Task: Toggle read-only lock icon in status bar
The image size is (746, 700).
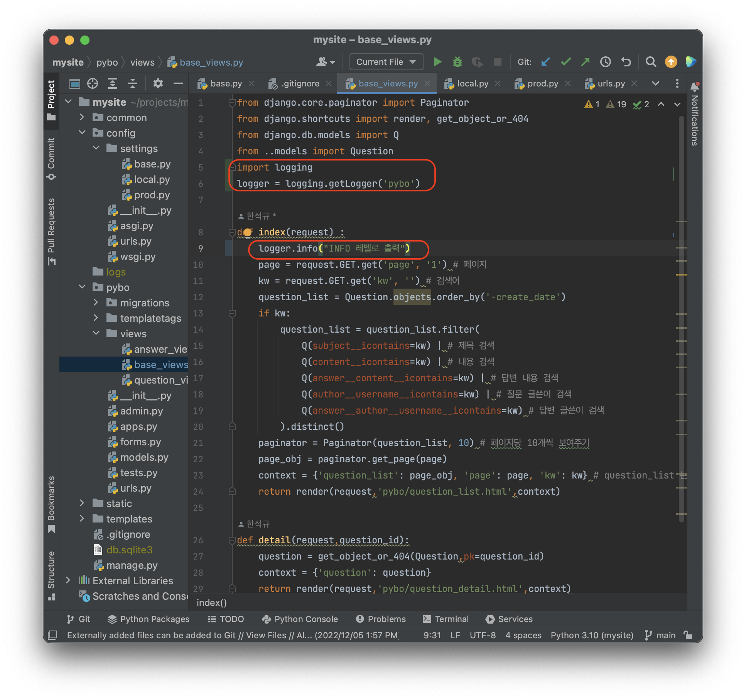Action: point(688,635)
